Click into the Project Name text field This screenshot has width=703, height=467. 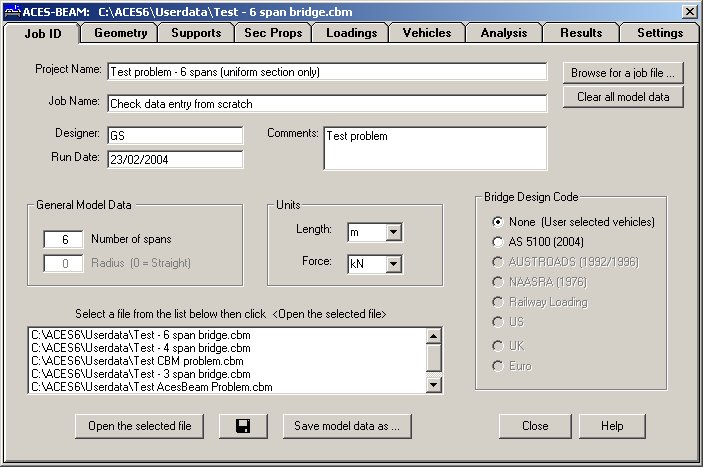[326, 72]
